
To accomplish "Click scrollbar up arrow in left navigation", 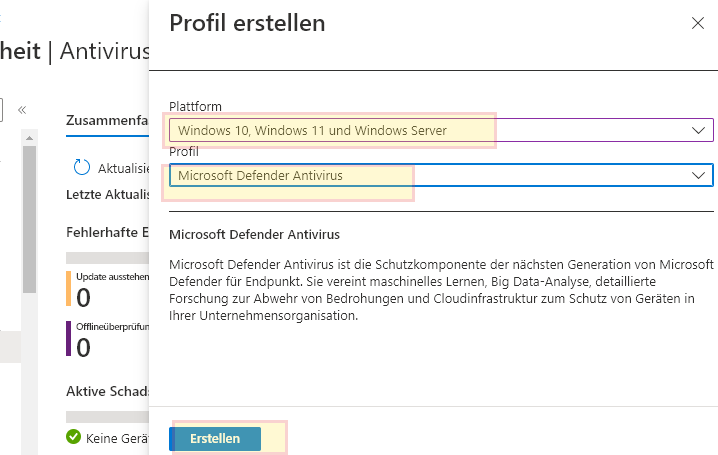I will [x=29, y=135].
